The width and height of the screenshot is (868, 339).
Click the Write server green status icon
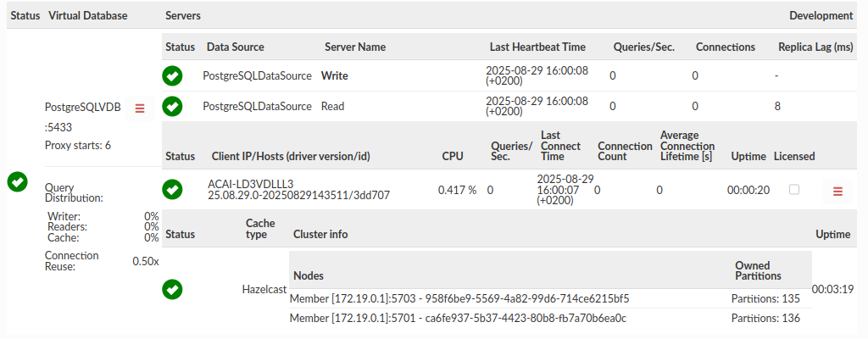(172, 75)
